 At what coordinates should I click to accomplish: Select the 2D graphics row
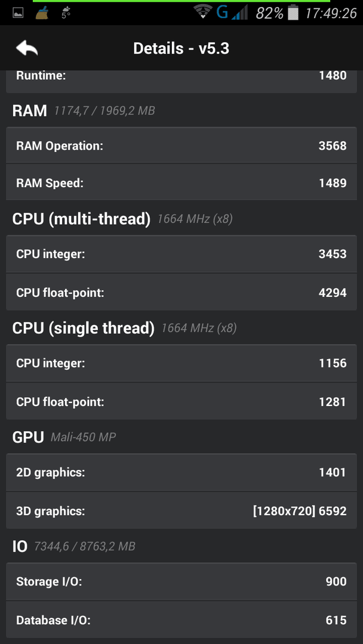(181, 472)
